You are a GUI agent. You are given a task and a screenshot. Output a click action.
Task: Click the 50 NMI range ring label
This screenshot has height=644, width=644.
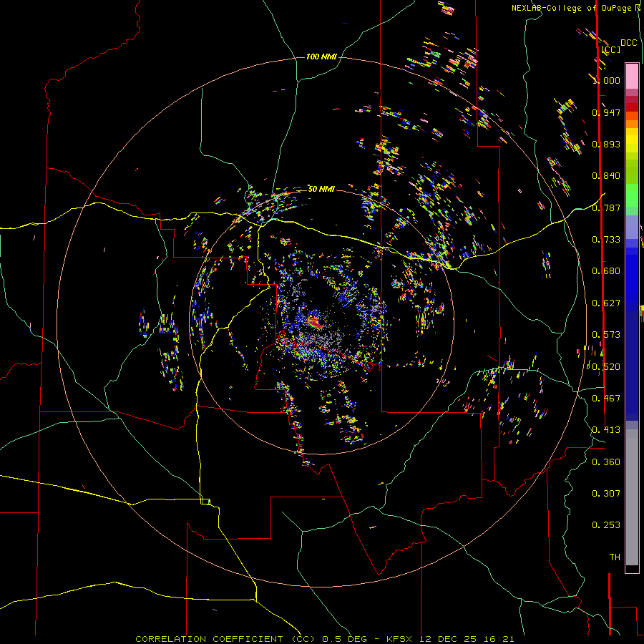click(321, 189)
